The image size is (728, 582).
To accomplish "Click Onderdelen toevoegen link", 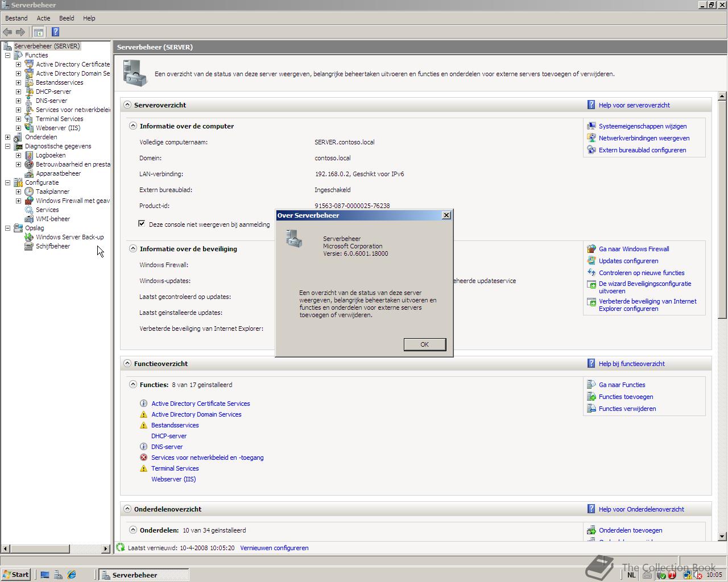I will click(x=630, y=530).
